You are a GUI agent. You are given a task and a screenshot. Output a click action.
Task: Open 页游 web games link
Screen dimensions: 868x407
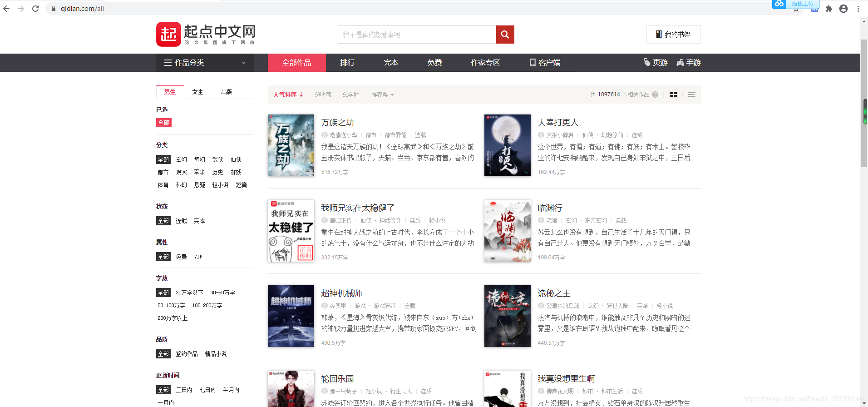656,63
